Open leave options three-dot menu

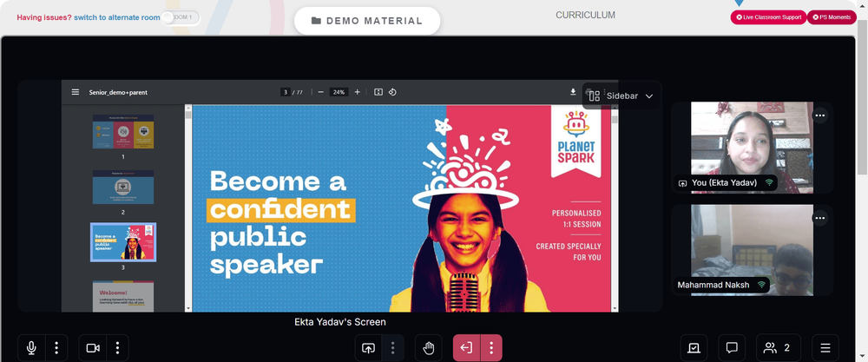(x=491, y=348)
